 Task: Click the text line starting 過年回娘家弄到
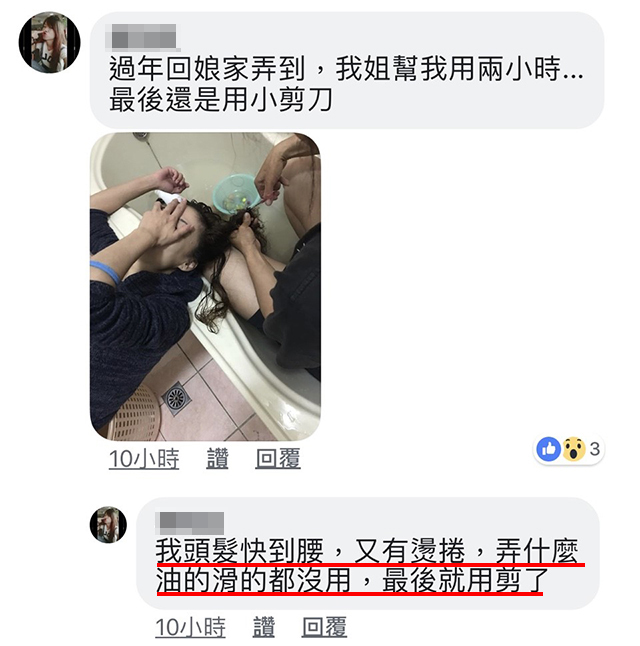(346, 68)
